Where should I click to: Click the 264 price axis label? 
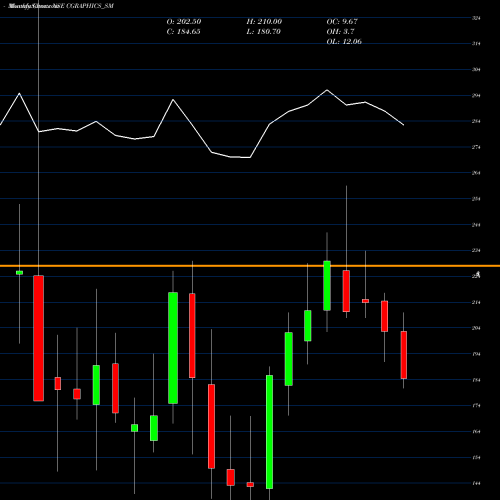[476, 173]
